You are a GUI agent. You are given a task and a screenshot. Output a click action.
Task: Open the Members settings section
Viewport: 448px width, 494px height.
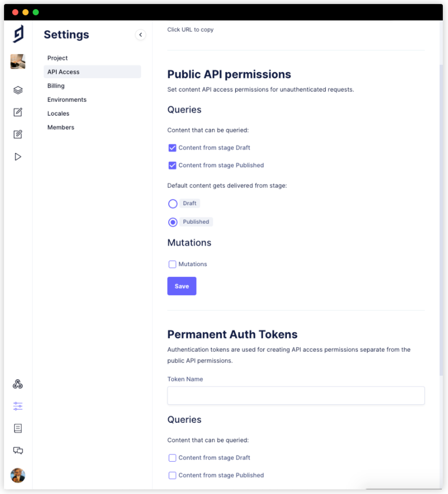coord(60,127)
